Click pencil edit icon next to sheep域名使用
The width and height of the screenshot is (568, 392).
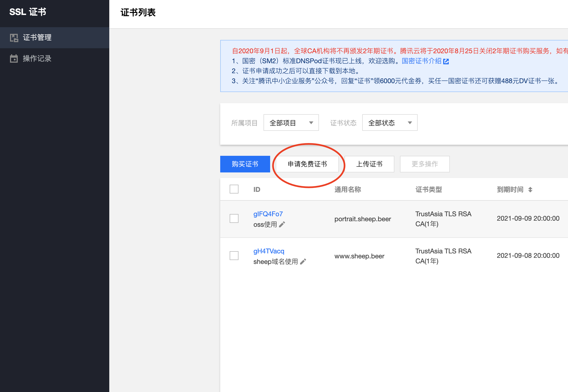click(x=303, y=261)
